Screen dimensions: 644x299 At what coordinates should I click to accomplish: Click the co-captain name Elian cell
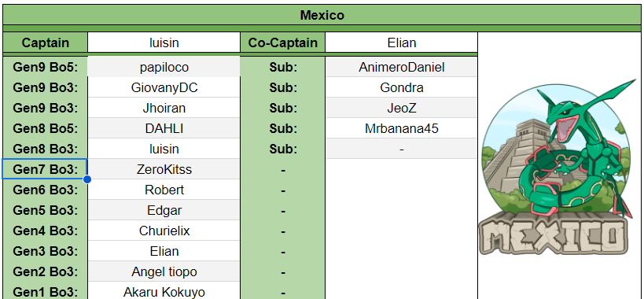pyautogui.click(x=401, y=42)
